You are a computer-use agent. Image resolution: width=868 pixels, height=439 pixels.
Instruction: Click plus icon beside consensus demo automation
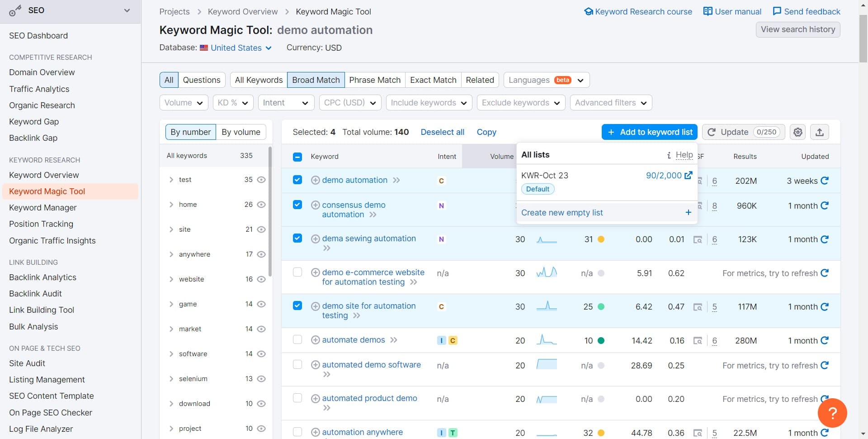pos(316,205)
